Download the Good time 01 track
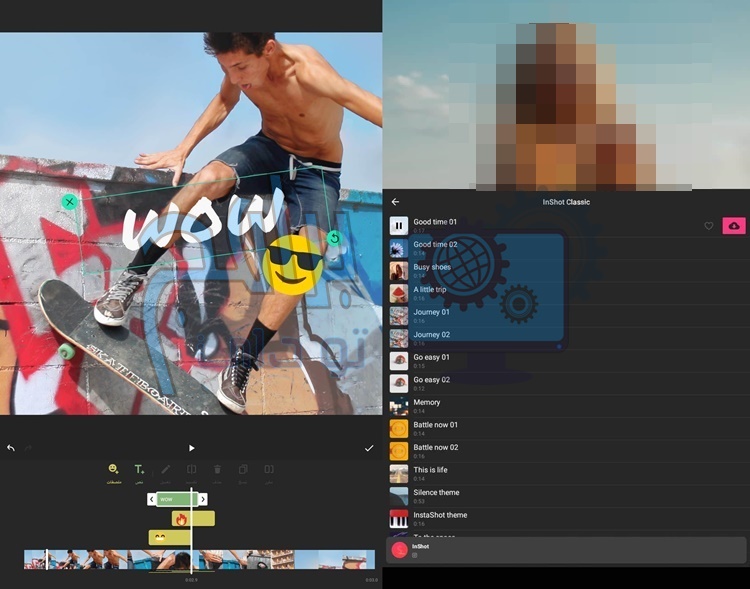 (733, 226)
